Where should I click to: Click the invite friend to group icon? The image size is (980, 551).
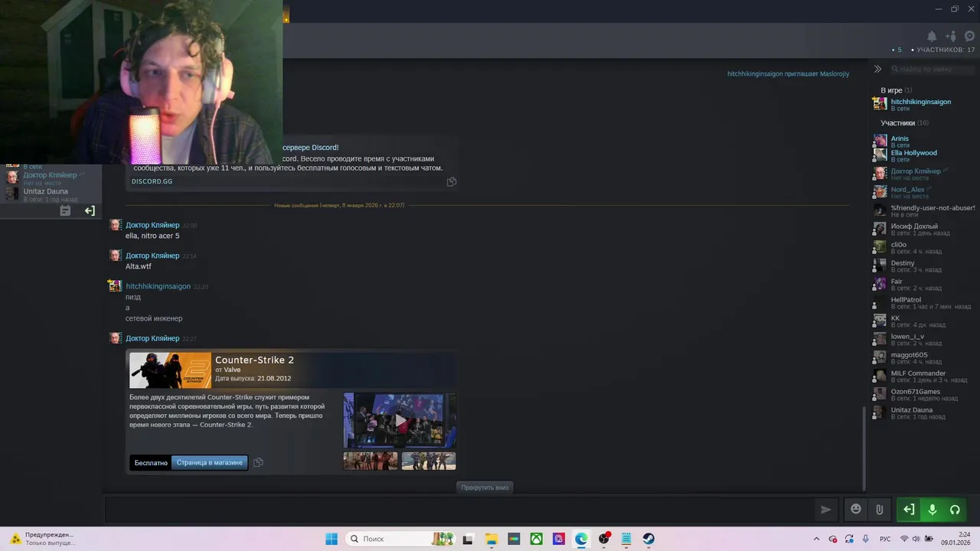click(x=951, y=36)
